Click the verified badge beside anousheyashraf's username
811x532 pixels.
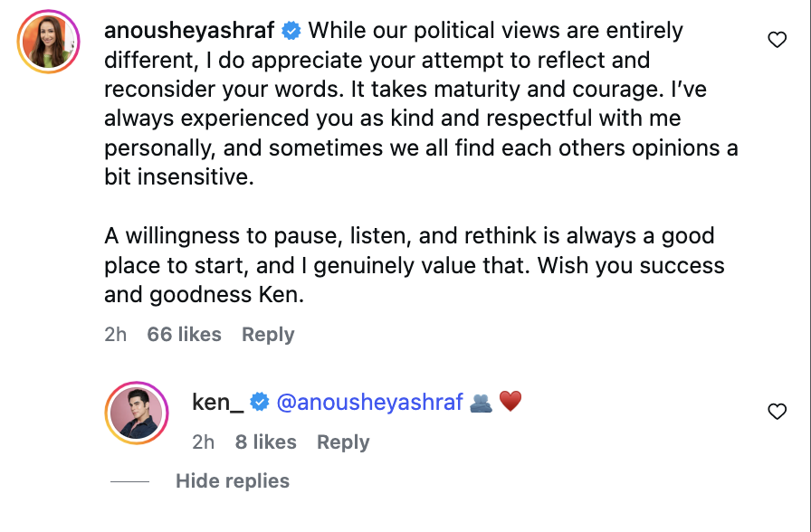point(291,31)
